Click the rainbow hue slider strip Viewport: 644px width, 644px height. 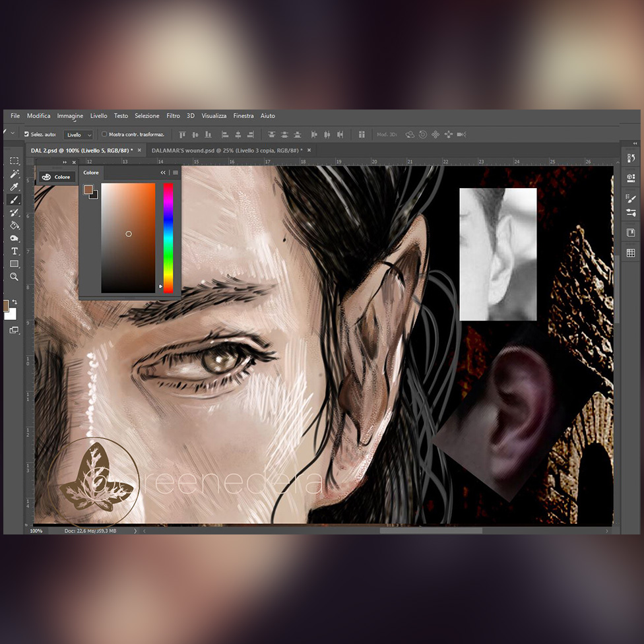[x=168, y=238]
